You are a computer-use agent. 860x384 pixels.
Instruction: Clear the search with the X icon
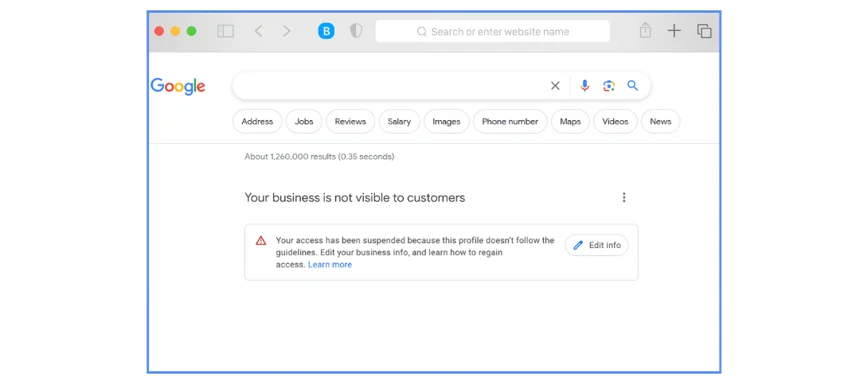[x=555, y=86]
